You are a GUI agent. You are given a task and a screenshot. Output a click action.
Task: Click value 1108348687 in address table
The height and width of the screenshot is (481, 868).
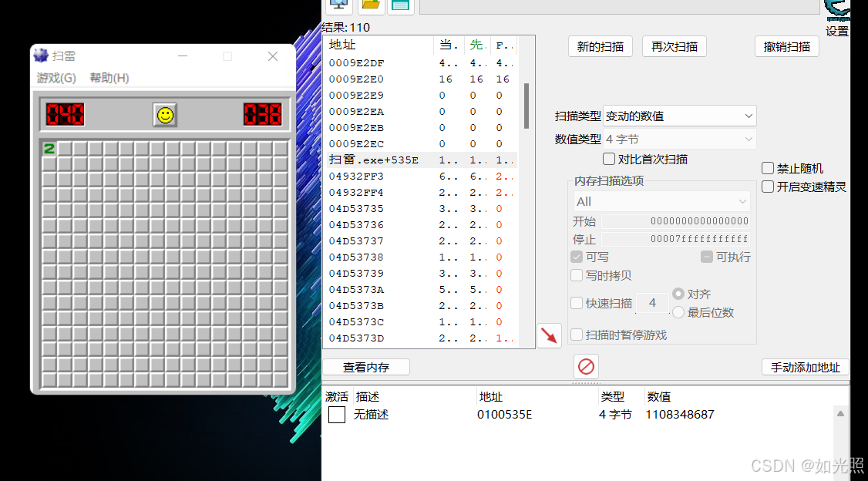(x=680, y=415)
